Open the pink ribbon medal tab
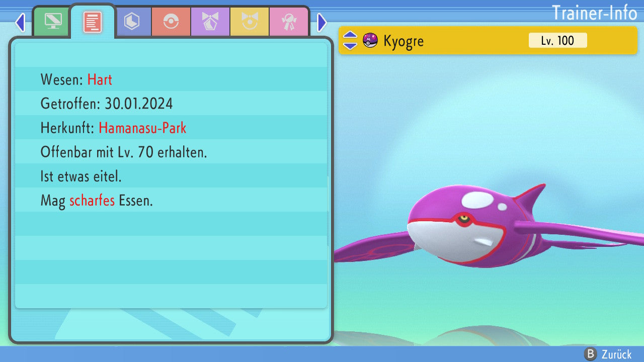The height and width of the screenshot is (362, 644). pyautogui.click(x=289, y=22)
